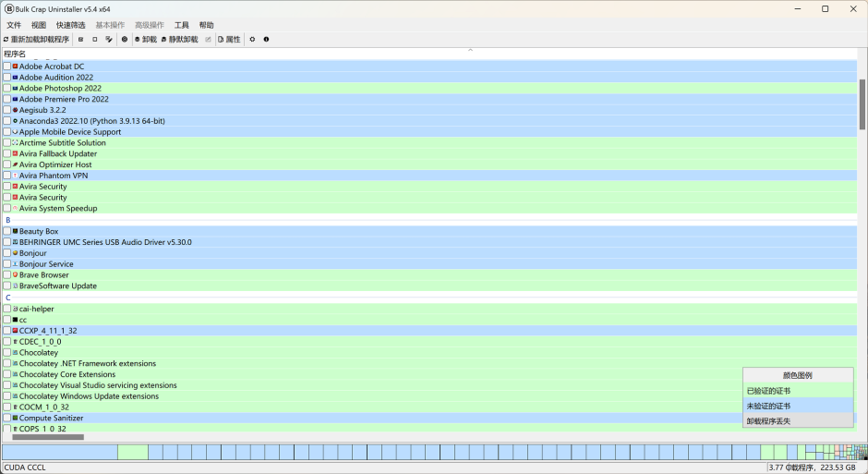Click the invert selection toolbar icon
Image resolution: width=868 pixels, height=474 pixels.
[x=109, y=40]
